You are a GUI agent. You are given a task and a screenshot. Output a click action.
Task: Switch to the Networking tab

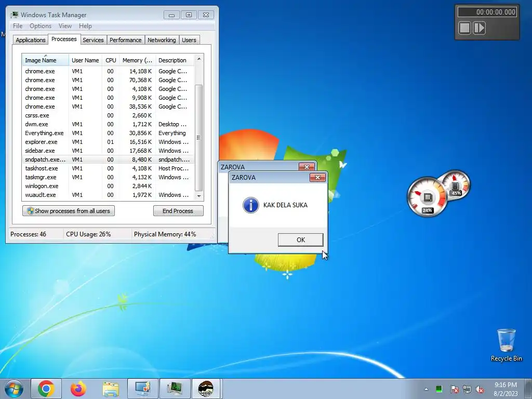click(x=162, y=39)
